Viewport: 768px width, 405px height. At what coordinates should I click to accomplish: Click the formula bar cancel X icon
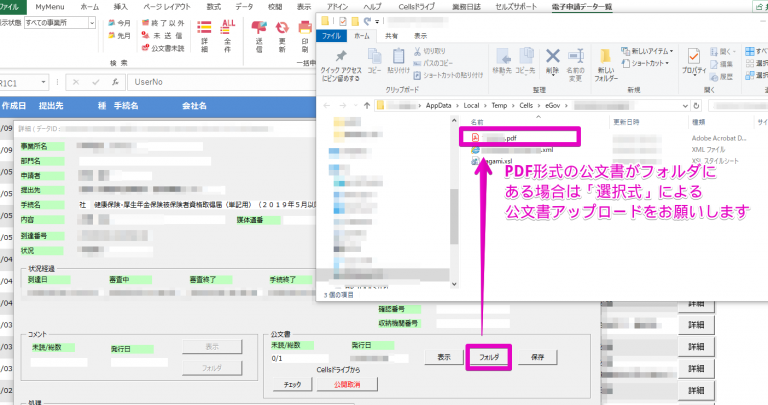[76, 82]
